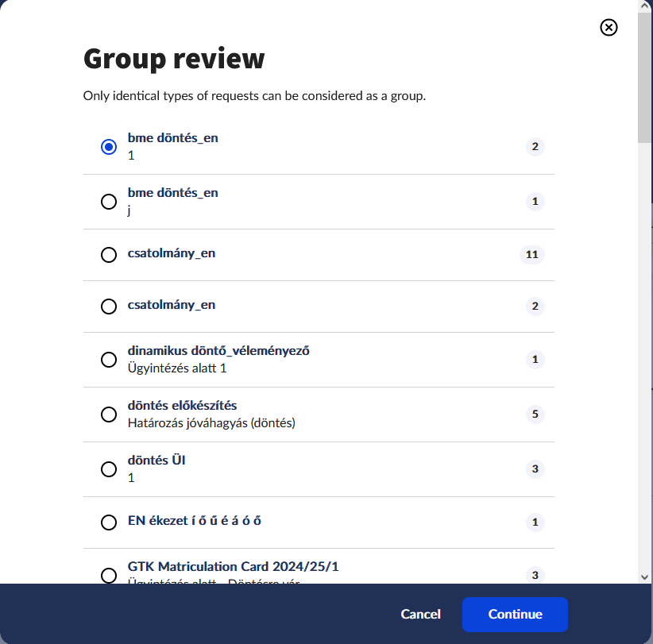This screenshot has width=653, height=644.
Task: Click count badge on dinamikus döntő_véleményező row
Action: pos(535,359)
